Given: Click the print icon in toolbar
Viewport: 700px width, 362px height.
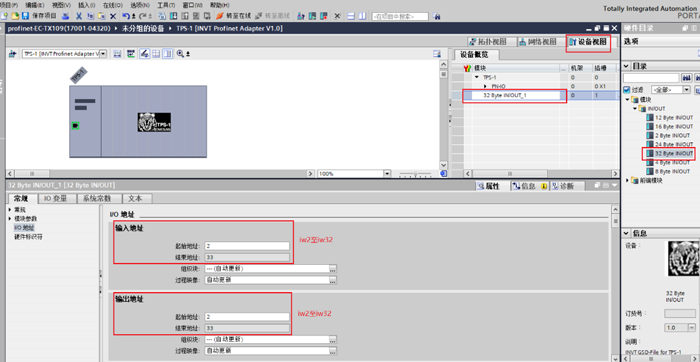Looking at the screenshot, I should [x=65, y=16].
